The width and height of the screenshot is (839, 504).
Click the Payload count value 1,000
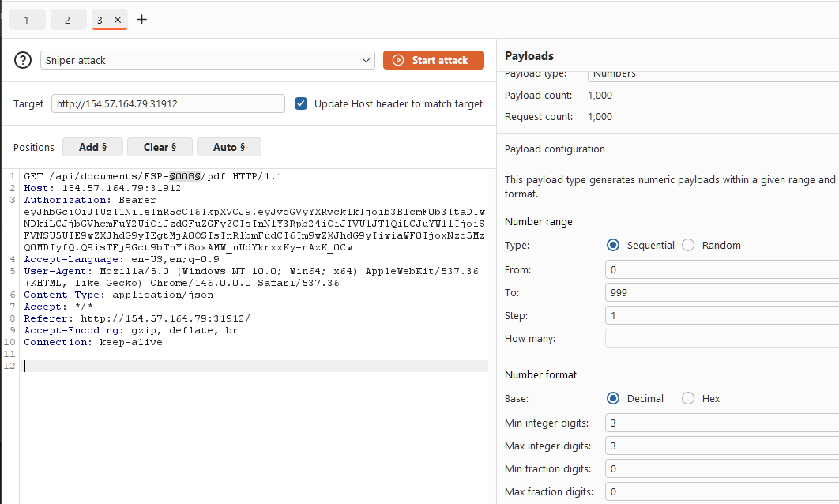600,96
